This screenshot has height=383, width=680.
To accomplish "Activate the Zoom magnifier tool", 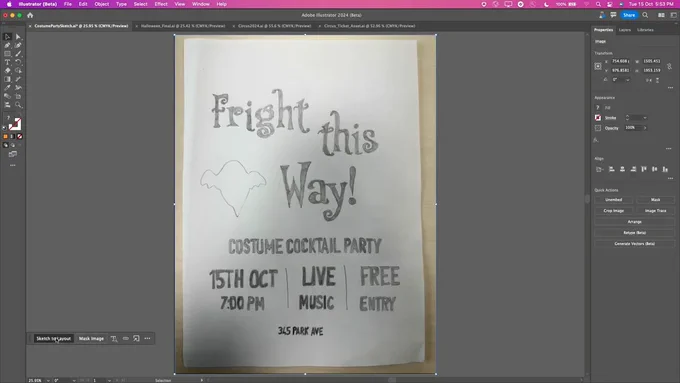I will pos(18,105).
